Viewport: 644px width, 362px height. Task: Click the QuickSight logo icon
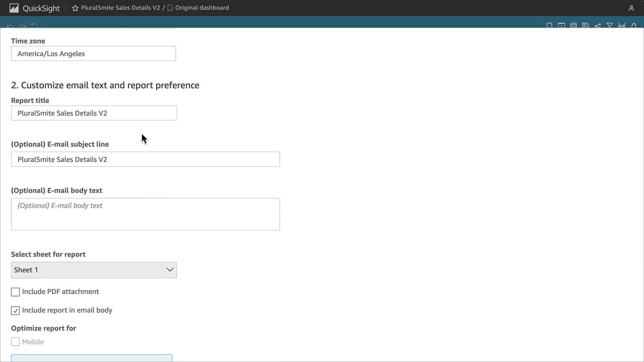[x=14, y=8]
